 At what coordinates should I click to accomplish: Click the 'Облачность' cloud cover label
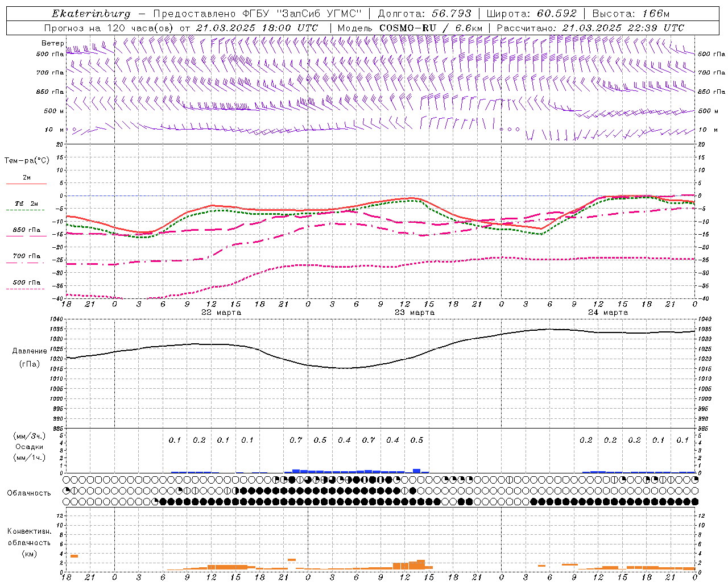coord(29,493)
